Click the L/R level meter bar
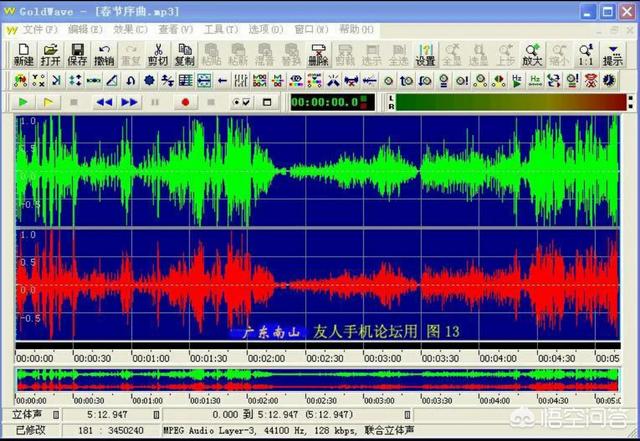Screen dimensions: 640x441 [x=510, y=102]
